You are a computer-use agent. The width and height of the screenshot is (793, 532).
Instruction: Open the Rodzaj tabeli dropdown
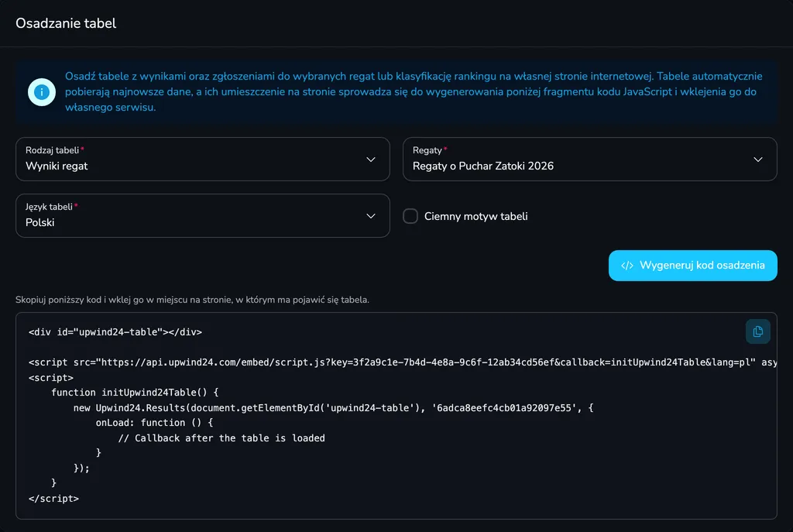click(x=203, y=160)
